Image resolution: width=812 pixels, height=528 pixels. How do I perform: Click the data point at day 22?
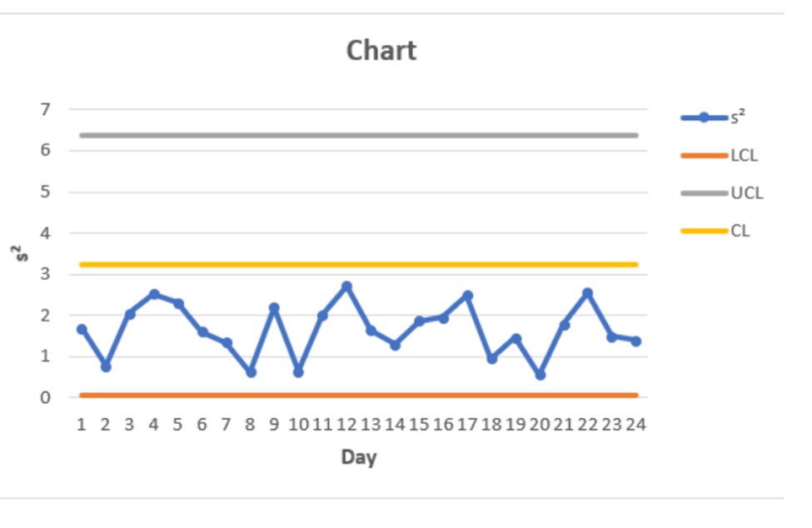click(588, 293)
